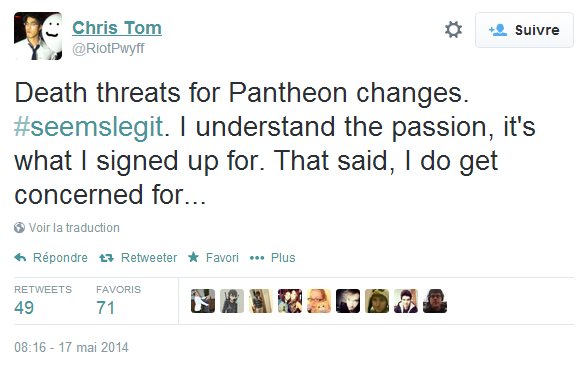Expand the Plus three-dots menu
The height and width of the screenshot is (368, 582).
click(x=257, y=258)
